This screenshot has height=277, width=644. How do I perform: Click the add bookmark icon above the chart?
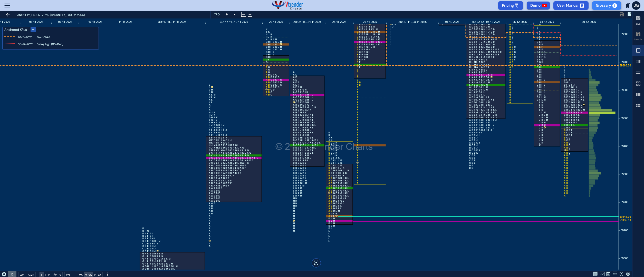point(629,14)
